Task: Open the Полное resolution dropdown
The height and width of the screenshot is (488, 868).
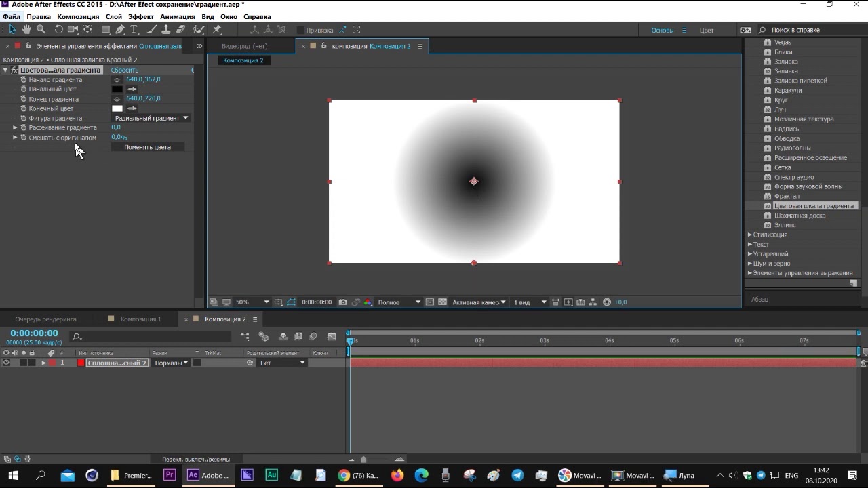Action: 399,302
